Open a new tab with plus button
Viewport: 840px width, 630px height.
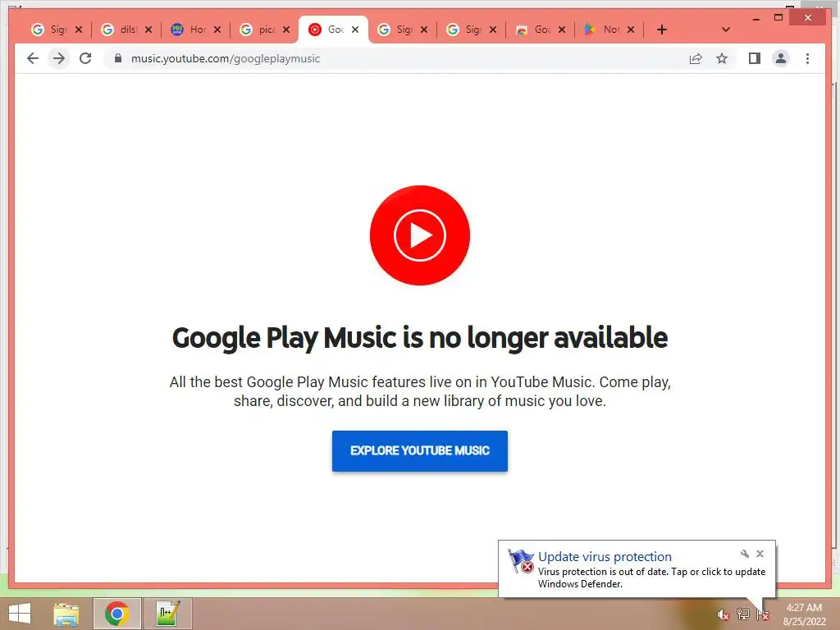click(662, 30)
